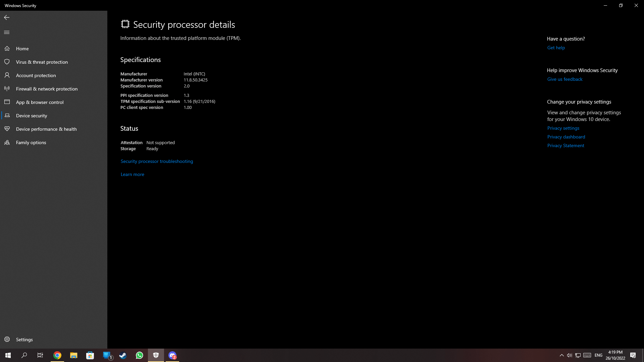
Task: Open Privacy dashboard link
Action: [x=566, y=137]
